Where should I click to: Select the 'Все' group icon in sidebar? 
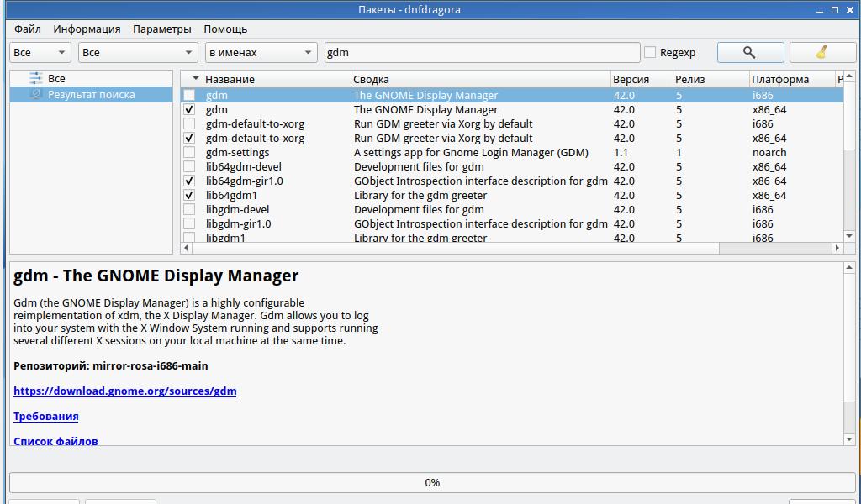35,78
